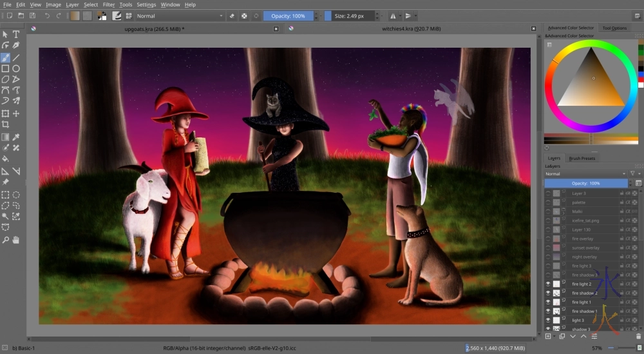Select the Text tool in toolbox
This screenshot has height=354, width=644.
click(x=16, y=34)
